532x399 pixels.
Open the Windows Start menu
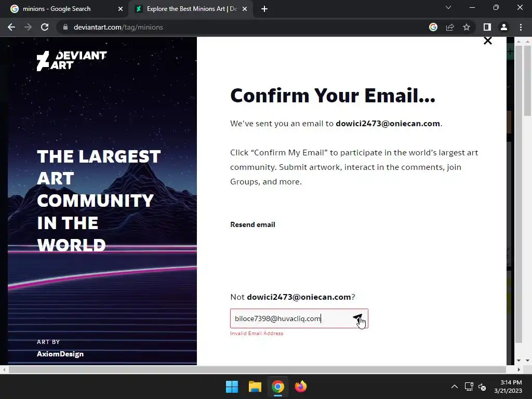[x=232, y=387]
